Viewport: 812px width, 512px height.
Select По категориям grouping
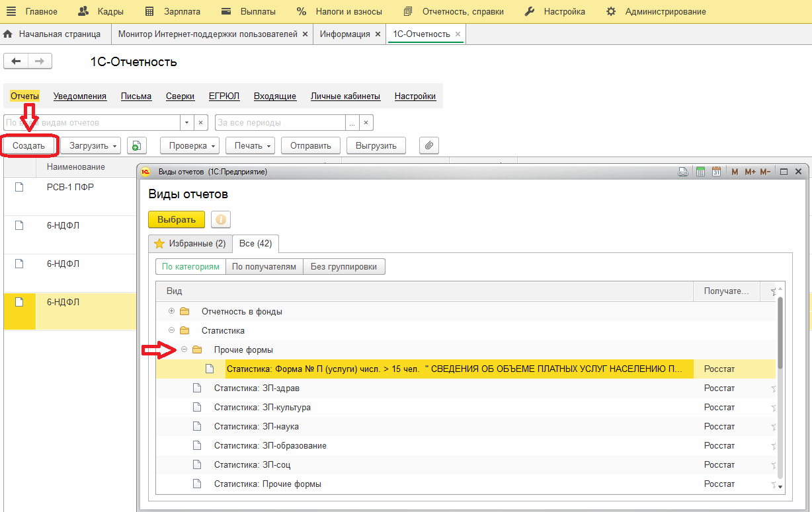[190, 267]
